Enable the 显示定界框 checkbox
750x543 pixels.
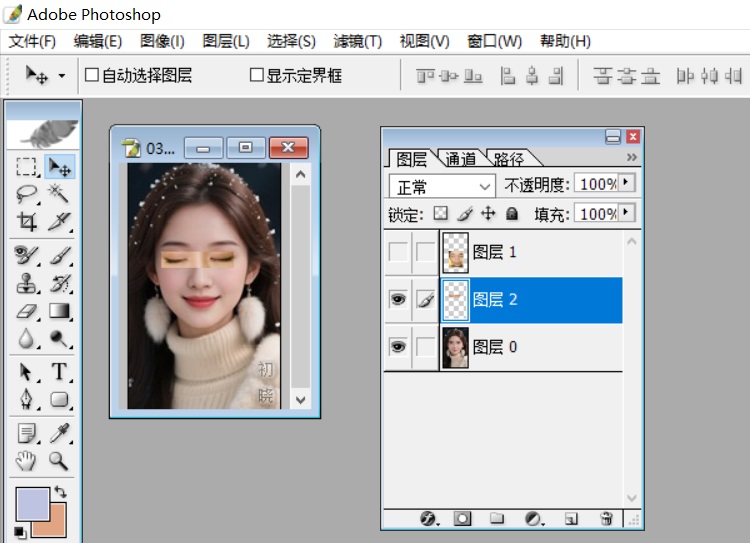click(x=257, y=75)
